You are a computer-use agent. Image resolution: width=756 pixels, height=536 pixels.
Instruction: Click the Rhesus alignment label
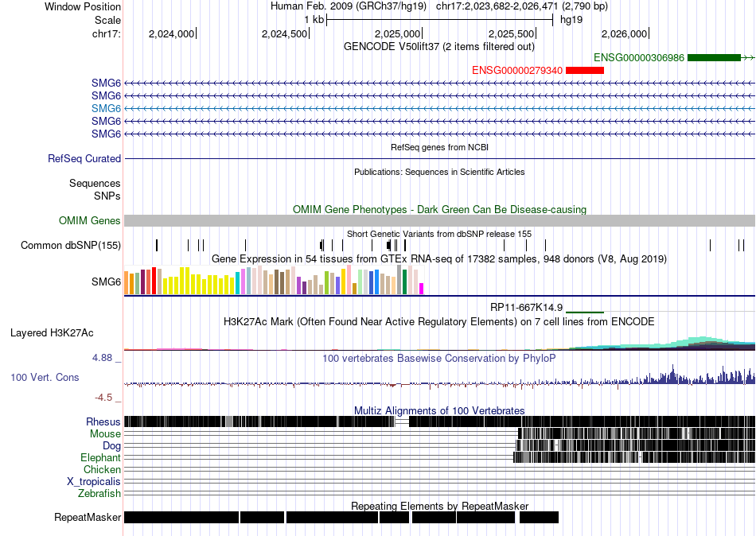pyautogui.click(x=103, y=422)
